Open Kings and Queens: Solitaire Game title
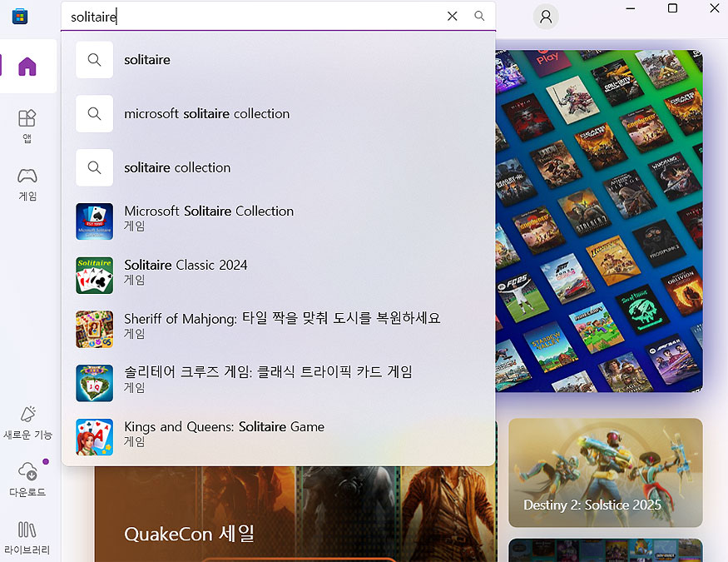 click(x=224, y=426)
